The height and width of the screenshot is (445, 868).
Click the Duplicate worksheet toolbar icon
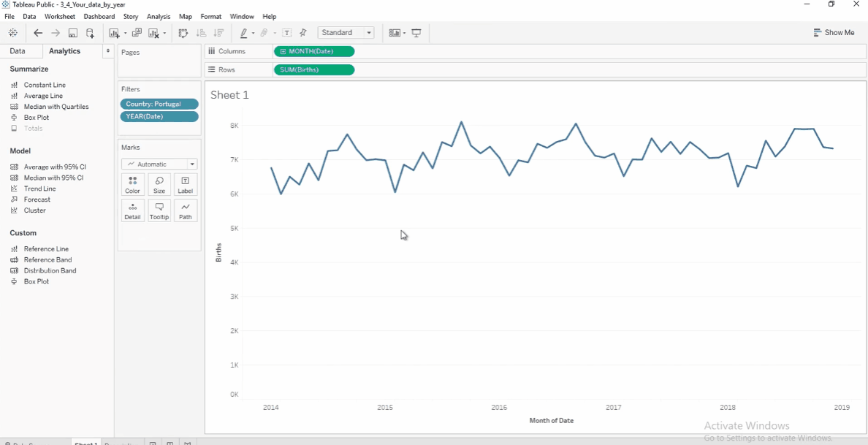(x=137, y=33)
